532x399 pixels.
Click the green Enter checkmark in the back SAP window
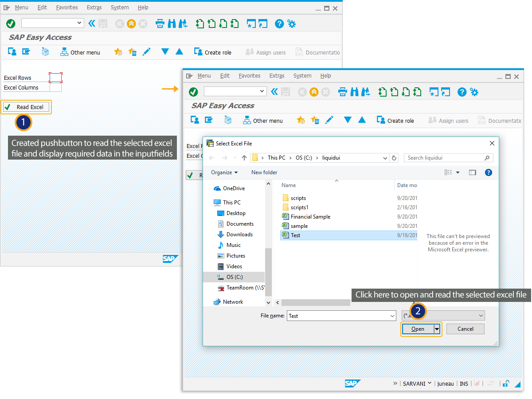[x=11, y=23]
